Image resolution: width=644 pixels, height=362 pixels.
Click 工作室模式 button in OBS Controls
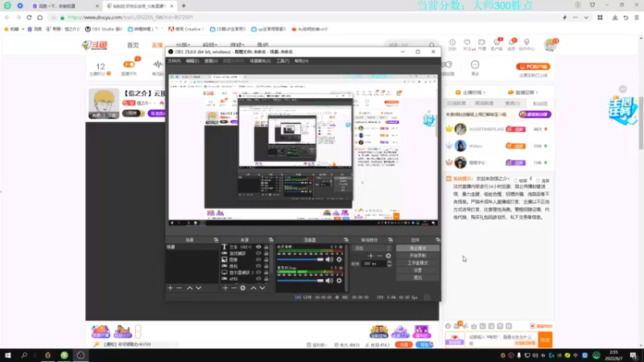pyautogui.click(x=418, y=263)
